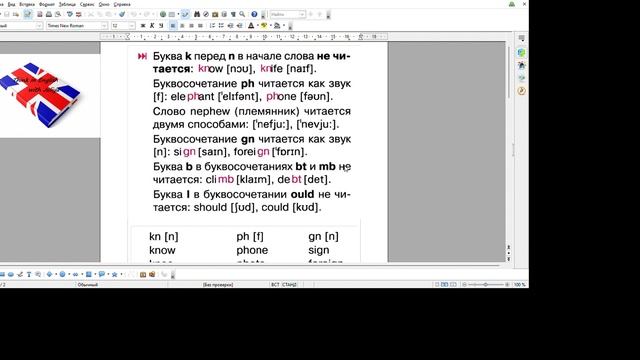
Task: Toggle Italic formatting
Action: coord(152,26)
